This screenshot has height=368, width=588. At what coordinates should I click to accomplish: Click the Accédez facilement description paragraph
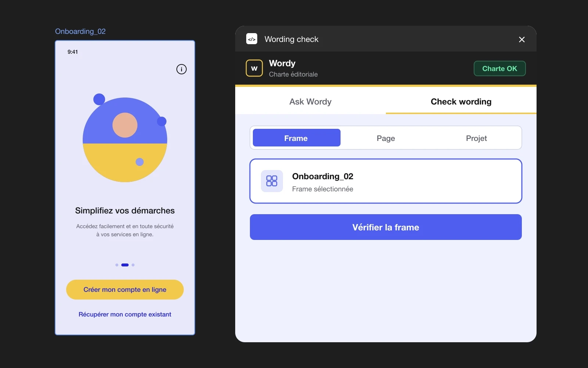(125, 230)
